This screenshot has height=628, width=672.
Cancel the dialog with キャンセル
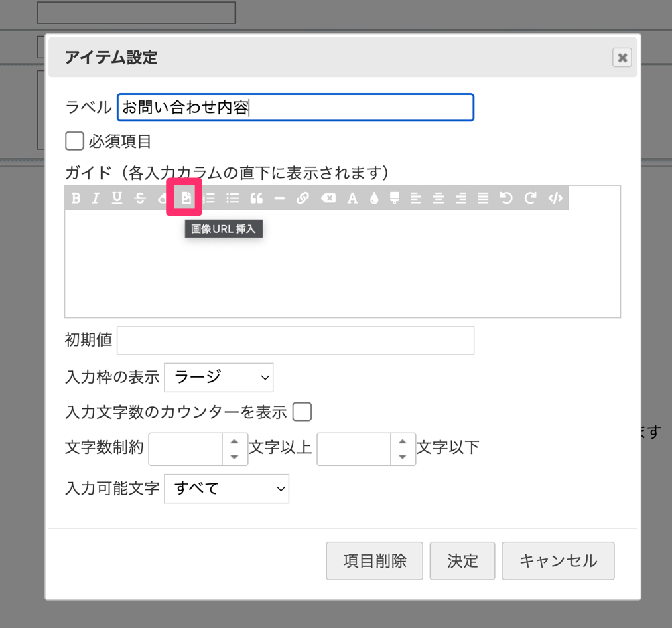pos(557,561)
